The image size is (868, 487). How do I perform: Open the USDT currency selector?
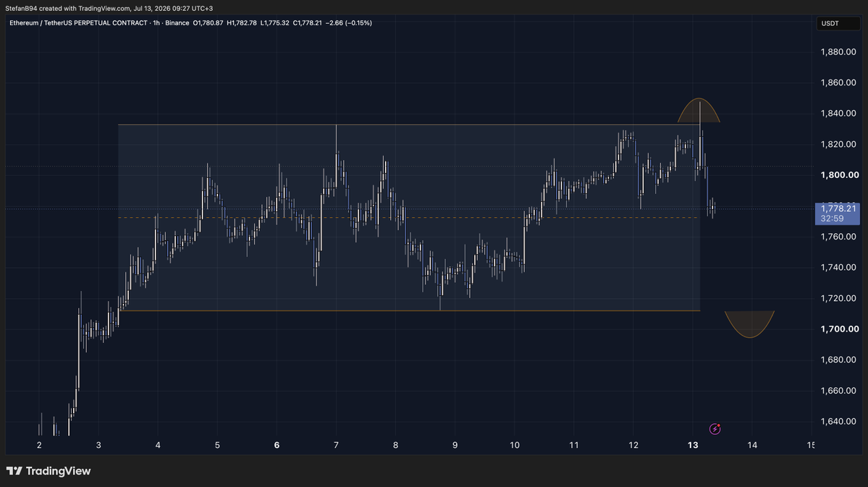(838, 23)
